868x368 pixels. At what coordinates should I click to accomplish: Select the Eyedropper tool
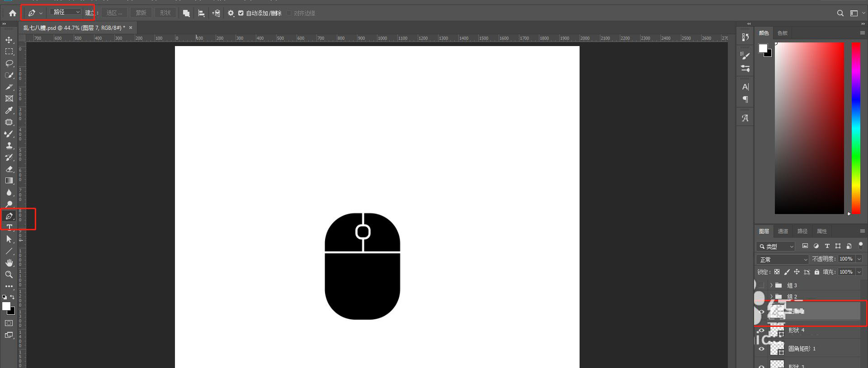pyautogui.click(x=9, y=110)
